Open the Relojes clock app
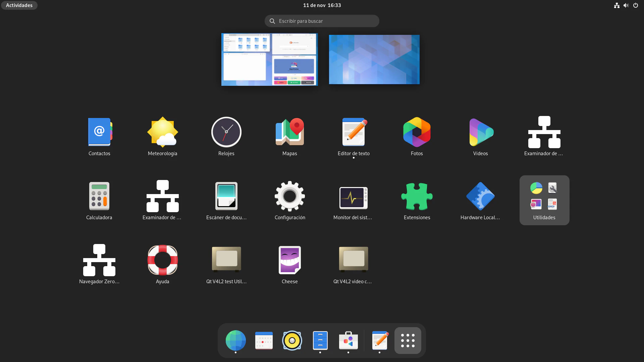Image resolution: width=644 pixels, height=362 pixels. 226,132
